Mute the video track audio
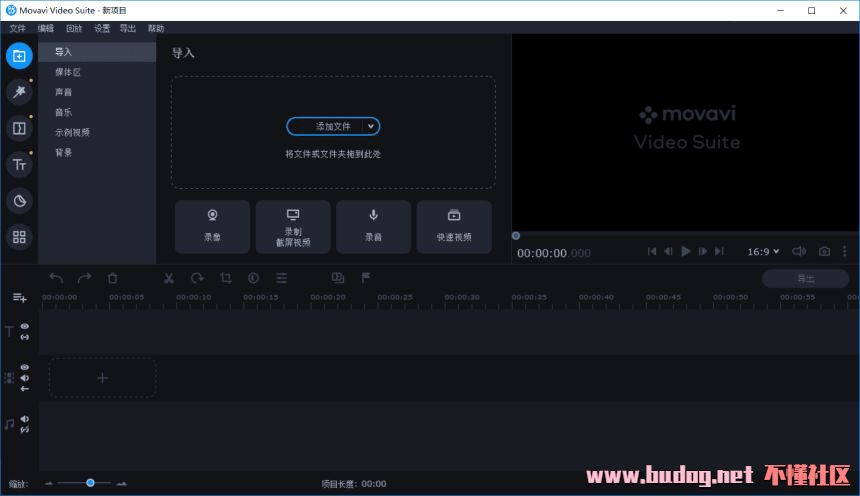Viewport: 860px width, 496px height. pos(25,378)
